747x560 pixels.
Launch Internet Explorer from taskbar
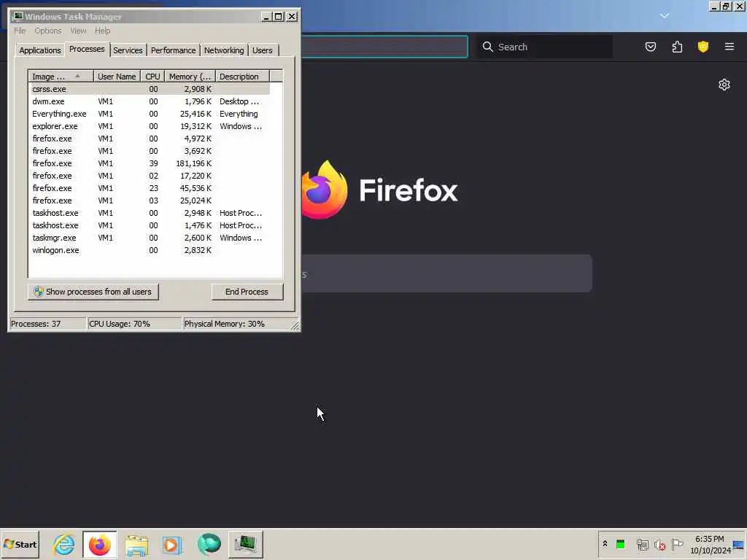tap(64, 544)
